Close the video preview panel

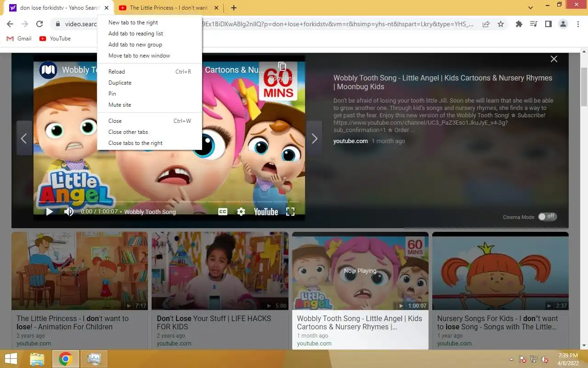click(x=554, y=59)
